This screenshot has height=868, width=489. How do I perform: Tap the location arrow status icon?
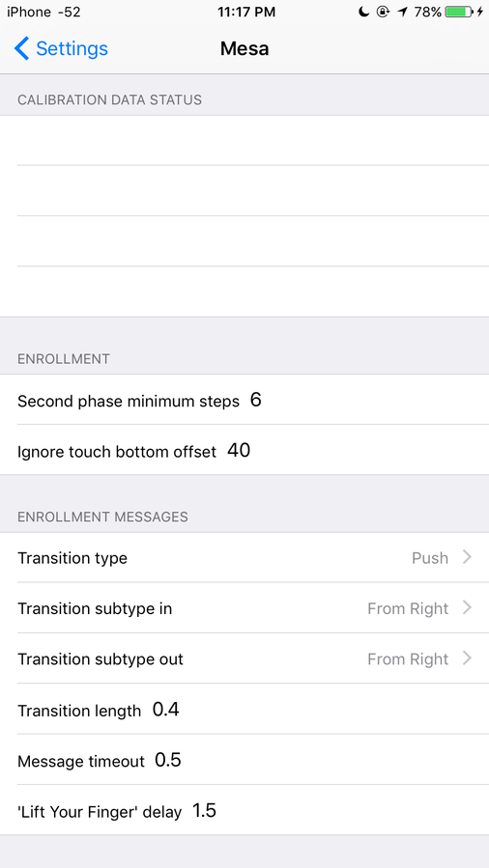tap(402, 13)
